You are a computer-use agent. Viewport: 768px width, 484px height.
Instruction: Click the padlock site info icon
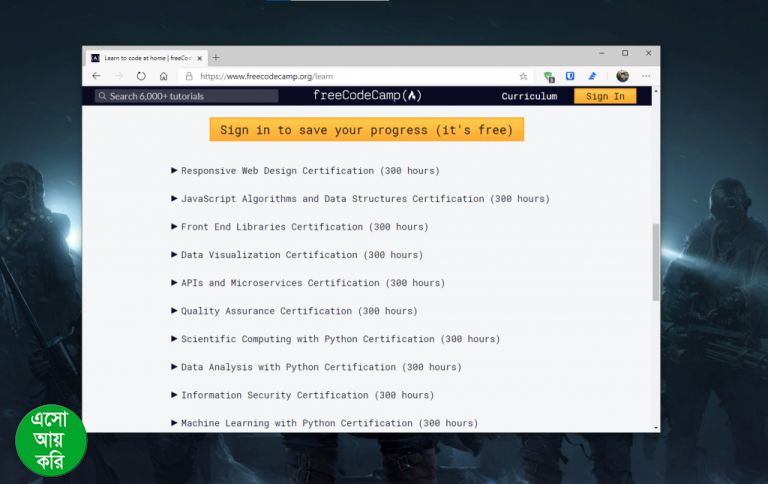click(188, 76)
